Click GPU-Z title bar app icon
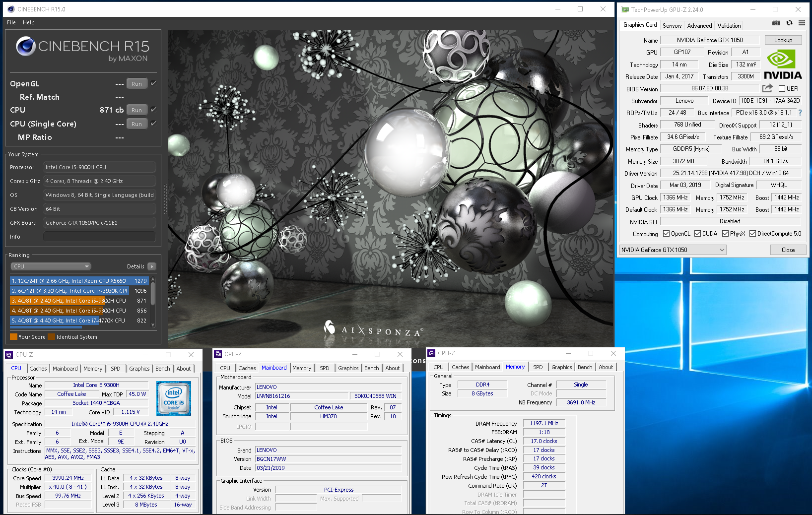 [x=625, y=9]
